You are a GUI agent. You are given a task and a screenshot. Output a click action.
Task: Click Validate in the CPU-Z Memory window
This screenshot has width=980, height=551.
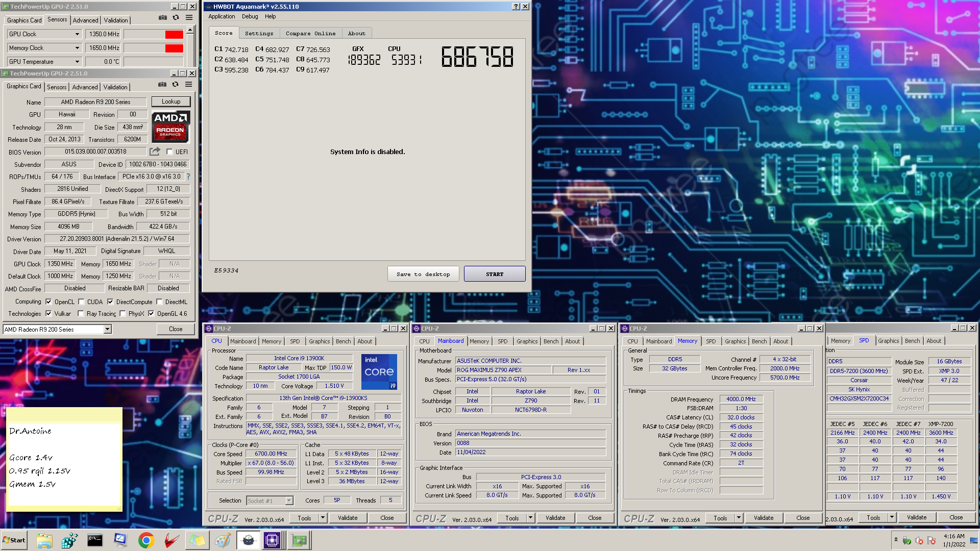point(764,518)
